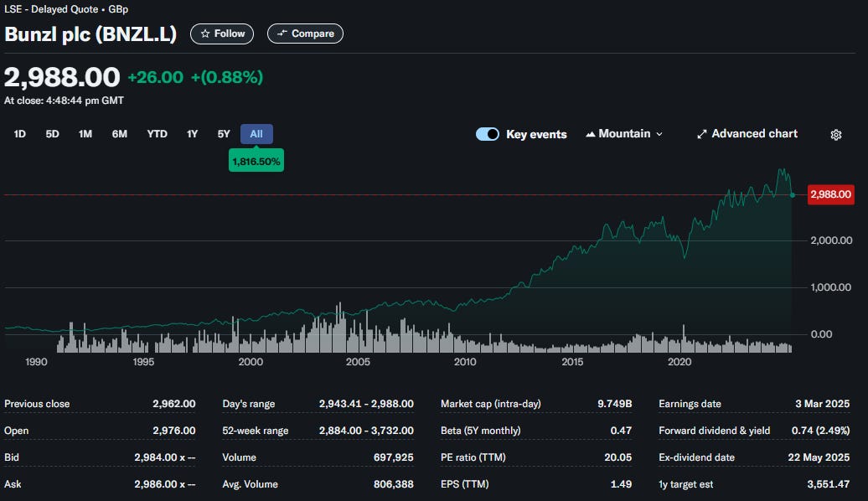The image size is (868, 501).
Task: Click the Beta (5Y monthly) label
Action: pyautogui.click(x=481, y=430)
